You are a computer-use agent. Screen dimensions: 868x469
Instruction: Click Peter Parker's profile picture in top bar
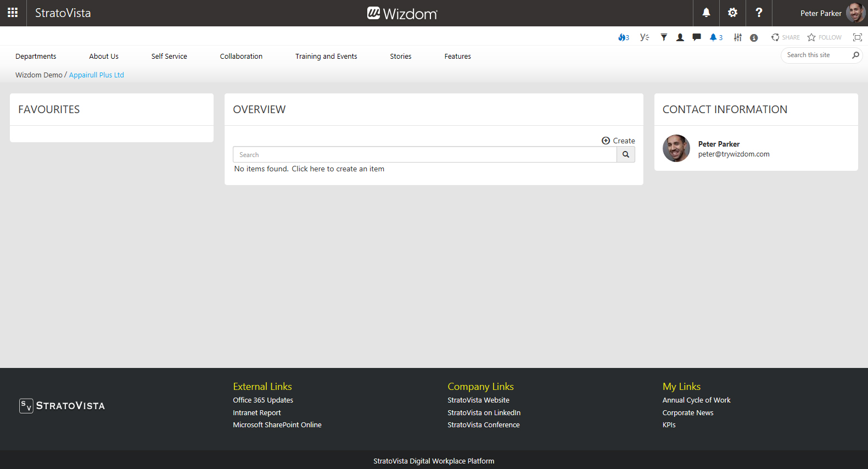[855, 13]
